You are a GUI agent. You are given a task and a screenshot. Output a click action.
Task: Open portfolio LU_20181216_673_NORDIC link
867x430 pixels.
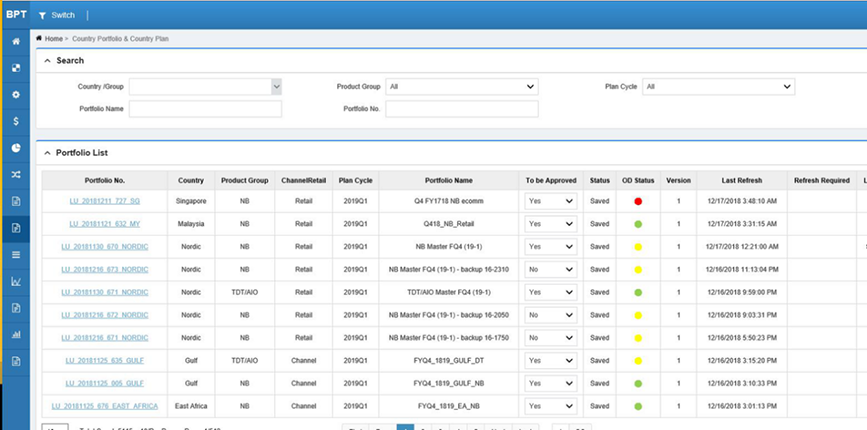(105, 270)
